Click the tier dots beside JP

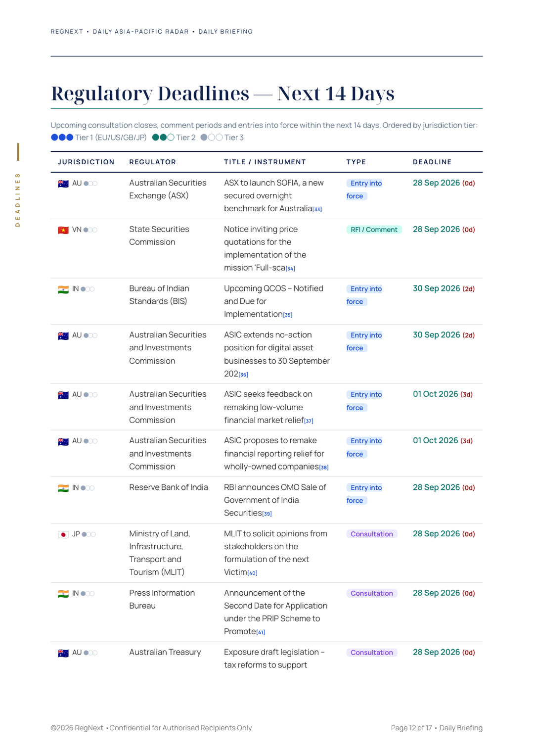(89, 534)
